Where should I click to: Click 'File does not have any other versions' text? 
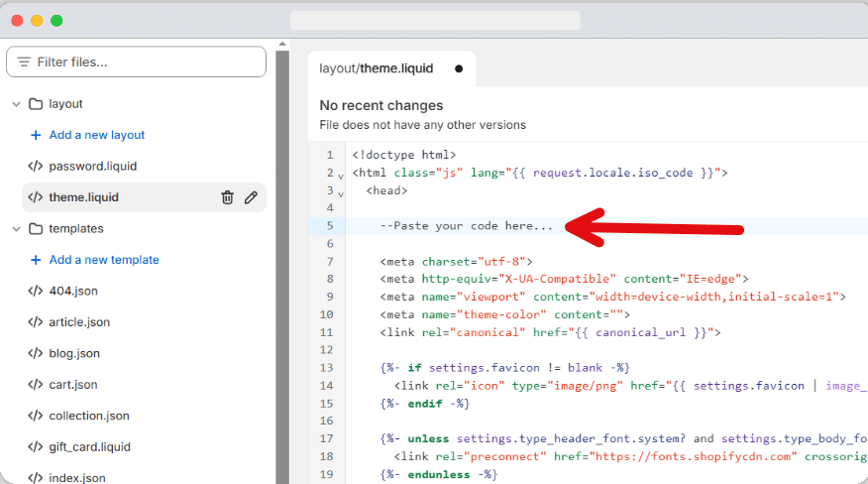(x=422, y=125)
